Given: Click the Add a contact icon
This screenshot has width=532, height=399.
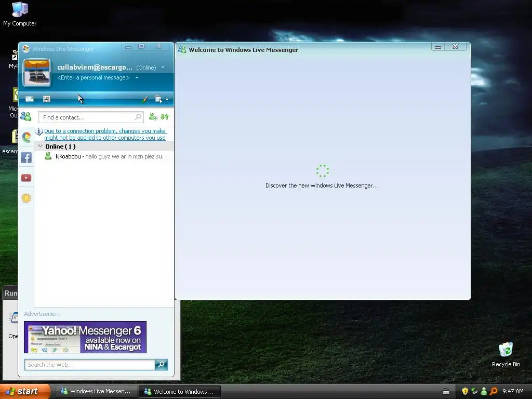Looking at the screenshot, I should coord(153,117).
